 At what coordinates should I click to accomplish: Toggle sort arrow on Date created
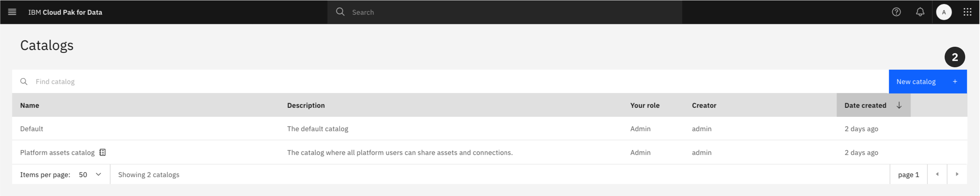click(x=899, y=105)
